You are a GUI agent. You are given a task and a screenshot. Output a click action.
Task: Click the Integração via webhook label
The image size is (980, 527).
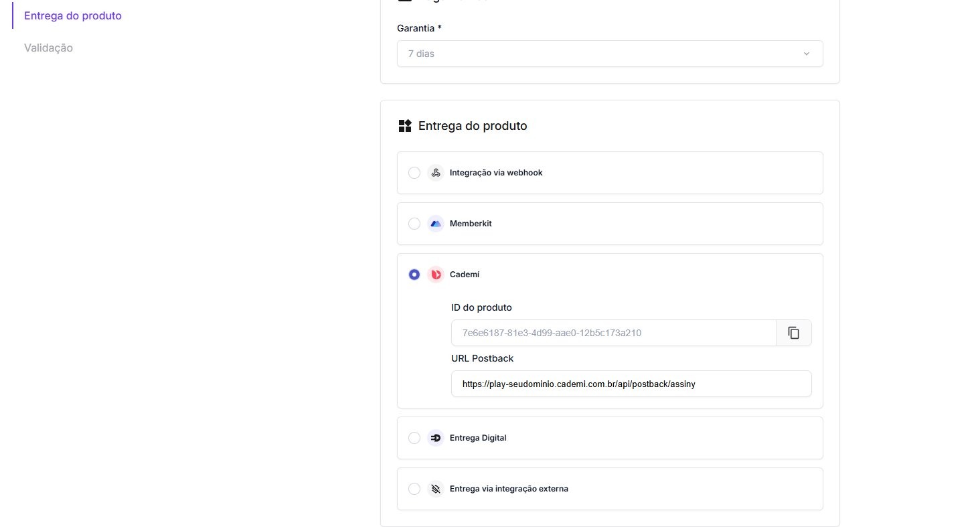(x=496, y=173)
